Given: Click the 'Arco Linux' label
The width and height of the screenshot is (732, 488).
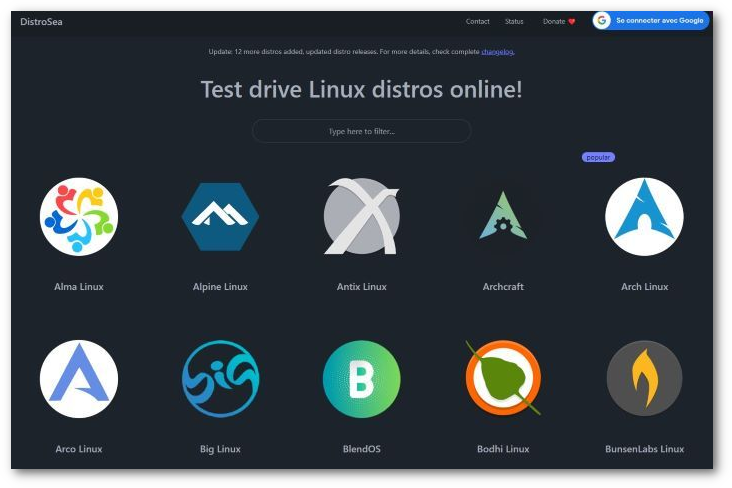Looking at the screenshot, I should tap(79, 449).
